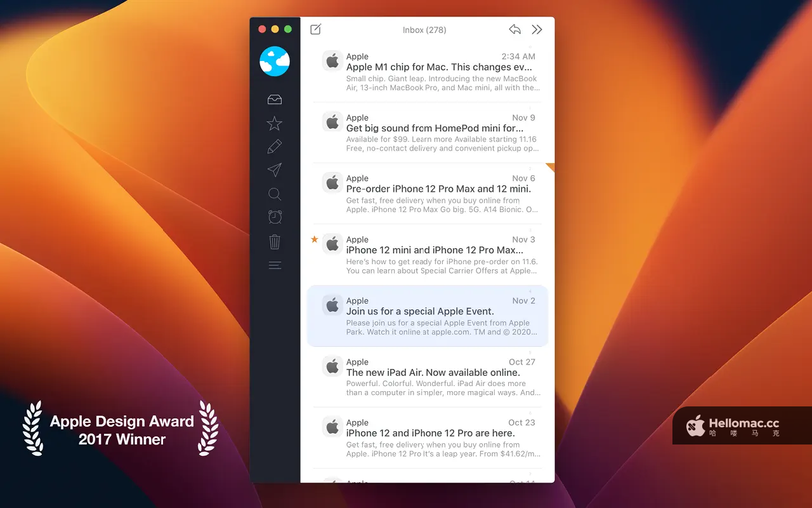Click the compose new message icon
Screen dimensions: 812x508
(x=315, y=29)
